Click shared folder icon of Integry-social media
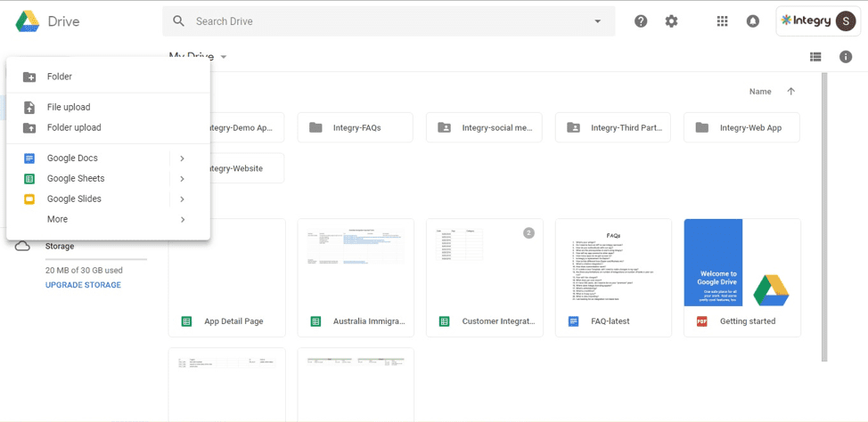The image size is (868, 422). [x=444, y=128]
